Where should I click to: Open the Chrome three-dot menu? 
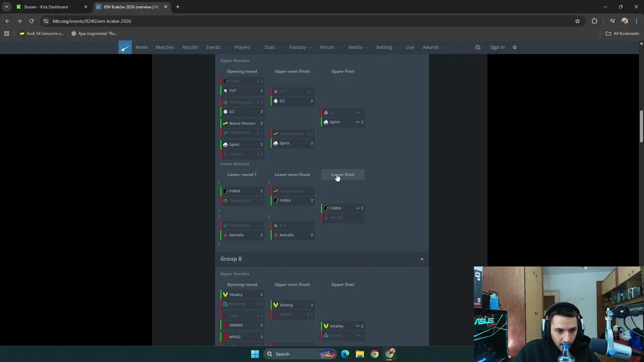pos(637,21)
